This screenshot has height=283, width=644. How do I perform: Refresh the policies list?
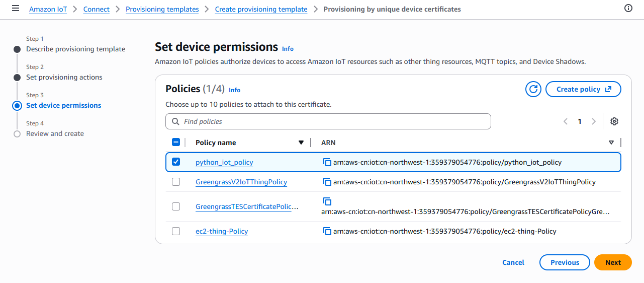coord(533,89)
